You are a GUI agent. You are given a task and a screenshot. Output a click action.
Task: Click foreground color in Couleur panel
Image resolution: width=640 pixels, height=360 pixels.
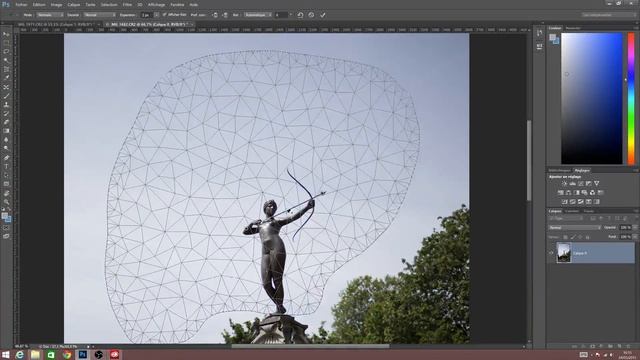click(552, 38)
